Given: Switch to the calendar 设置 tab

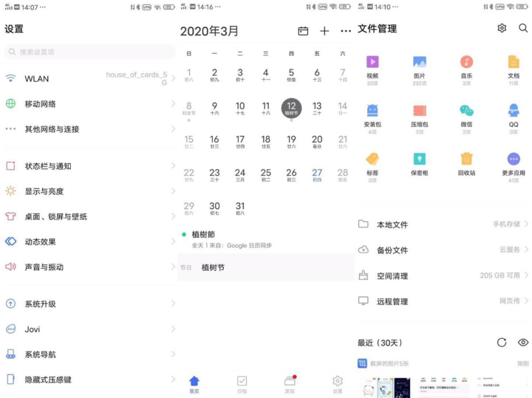Looking at the screenshot, I should tap(337, 385).
